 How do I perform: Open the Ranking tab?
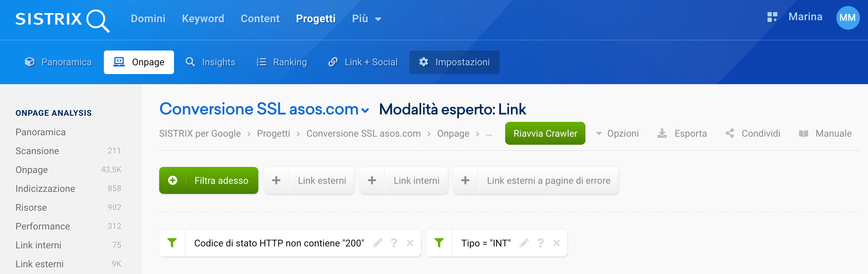coord(282,62)
